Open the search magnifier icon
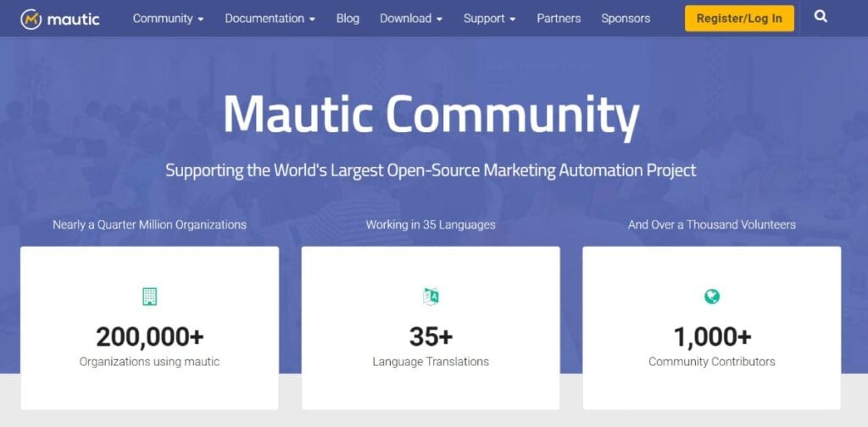Screen dimensions: 868x427 click(x=821, y=17)
